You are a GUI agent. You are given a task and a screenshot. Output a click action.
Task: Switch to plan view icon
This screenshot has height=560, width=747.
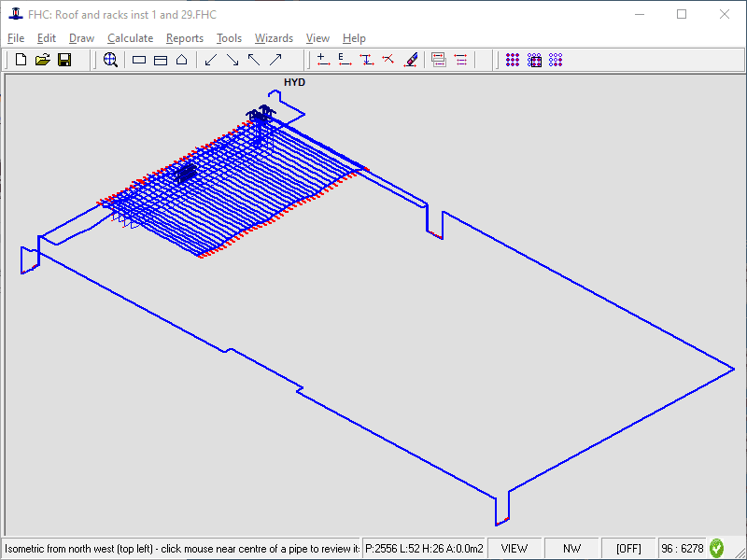tap(138, 60)
